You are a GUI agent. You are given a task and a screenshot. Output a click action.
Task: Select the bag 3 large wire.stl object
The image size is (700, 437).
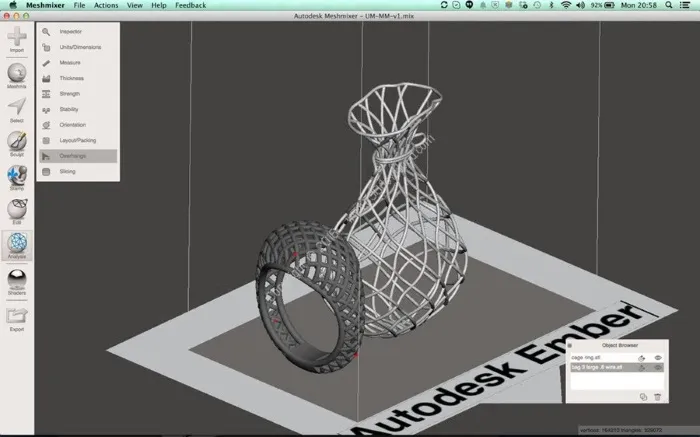[x=617, y=367]
